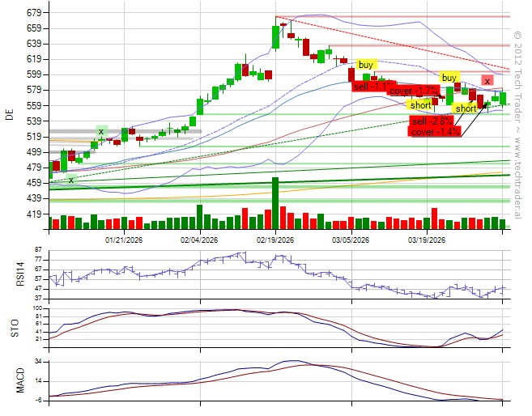Click the tallest green volume bar

click(275, 204)
